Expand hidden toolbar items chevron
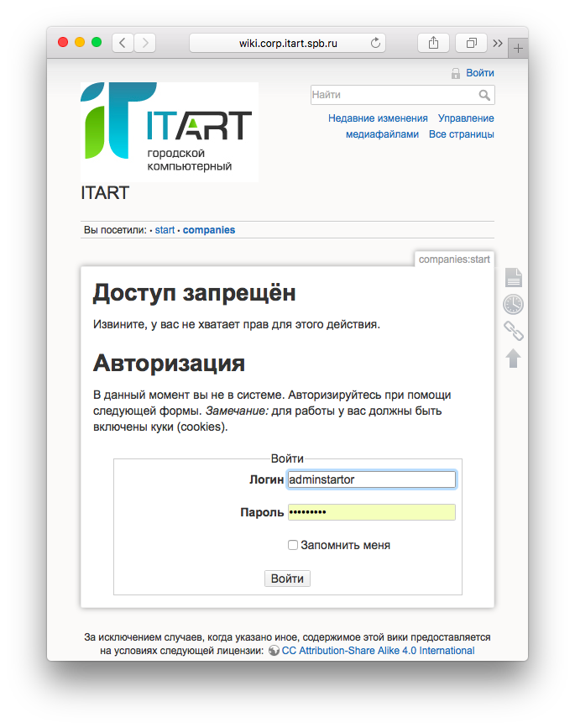Image resolution: width=575 pixels, height=728 pixels. tap(498, 43)
